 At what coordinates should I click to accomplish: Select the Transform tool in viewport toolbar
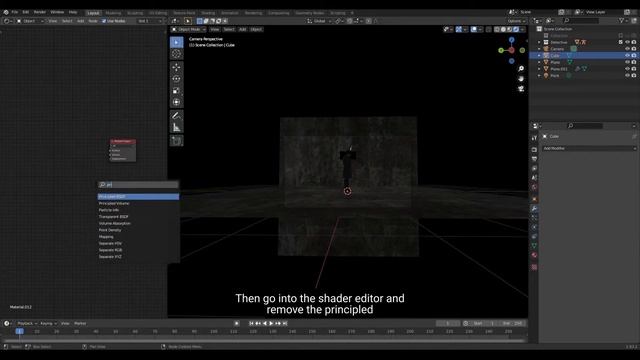pyautogui.click(x=176, y=102)
